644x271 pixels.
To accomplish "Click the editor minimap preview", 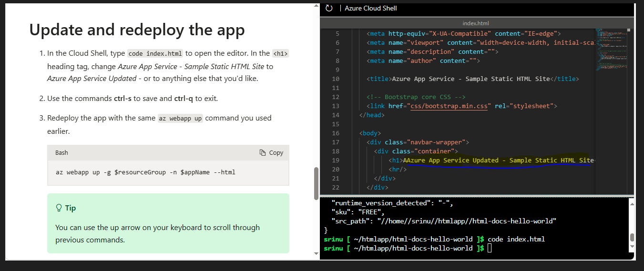I will (x=613, y=50).
